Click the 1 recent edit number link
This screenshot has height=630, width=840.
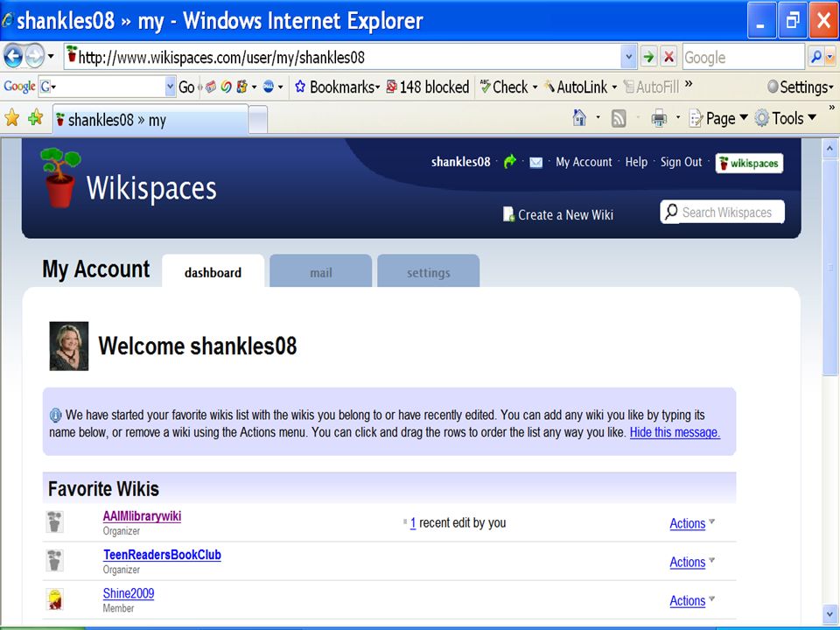pos(413,523)
